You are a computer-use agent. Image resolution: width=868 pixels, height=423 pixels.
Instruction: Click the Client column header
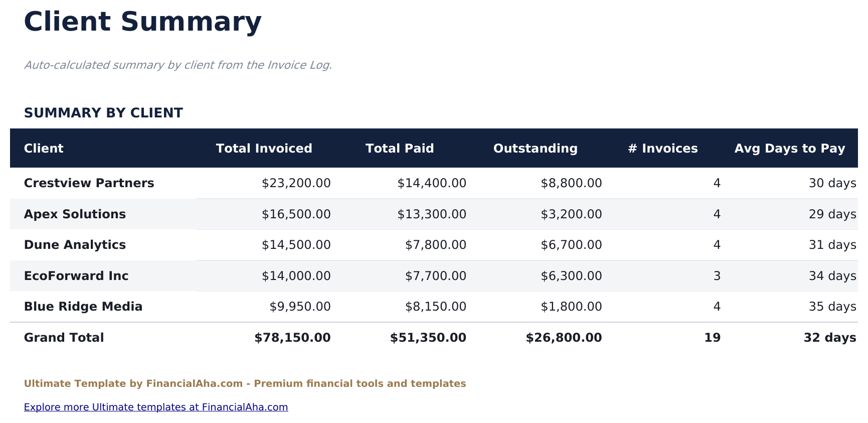click(x=44, y=149)
